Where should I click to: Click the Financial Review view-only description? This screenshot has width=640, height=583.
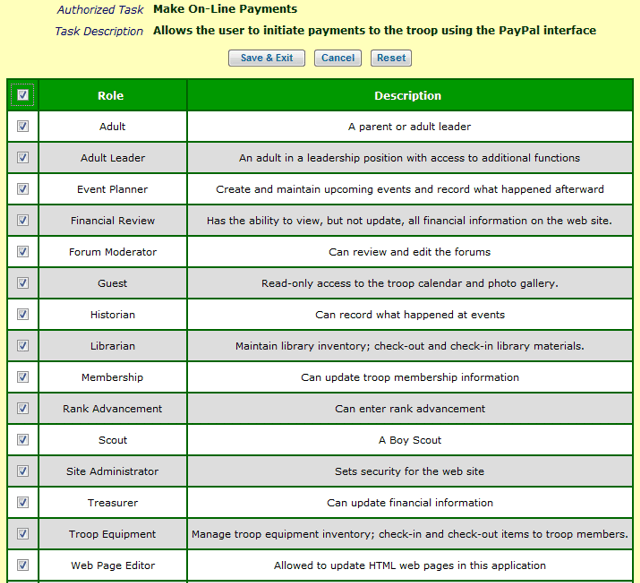(x=410, y=220)
